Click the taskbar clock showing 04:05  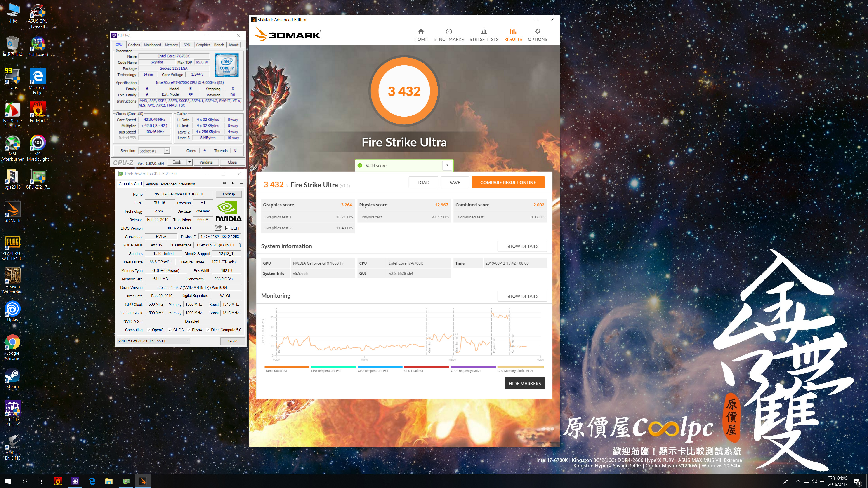(838, 481)
